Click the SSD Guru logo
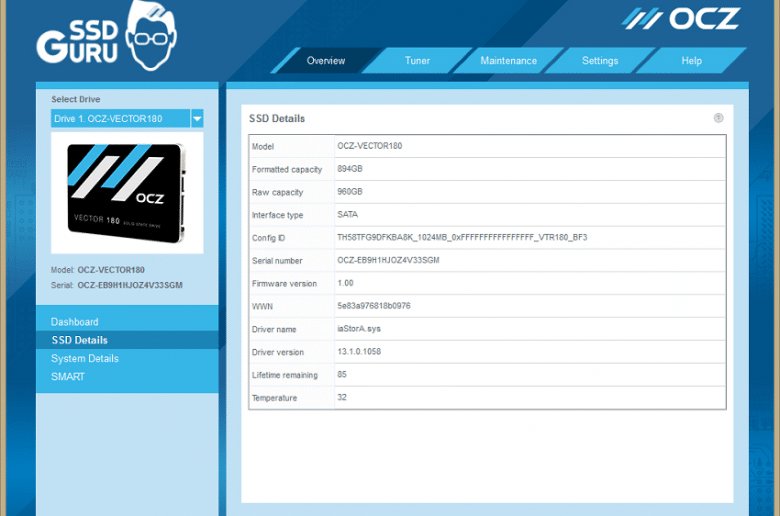 pos(106,37)
